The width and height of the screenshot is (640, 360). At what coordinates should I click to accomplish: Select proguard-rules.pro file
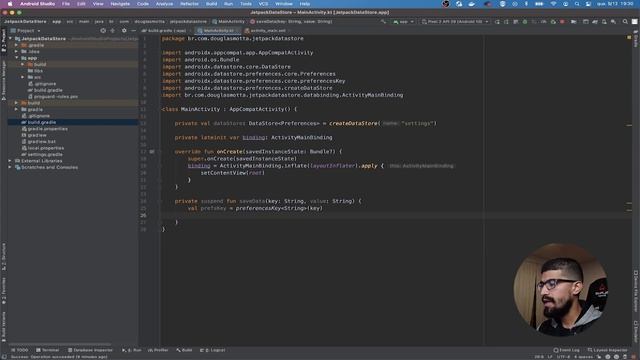click(x=53, y=97)
